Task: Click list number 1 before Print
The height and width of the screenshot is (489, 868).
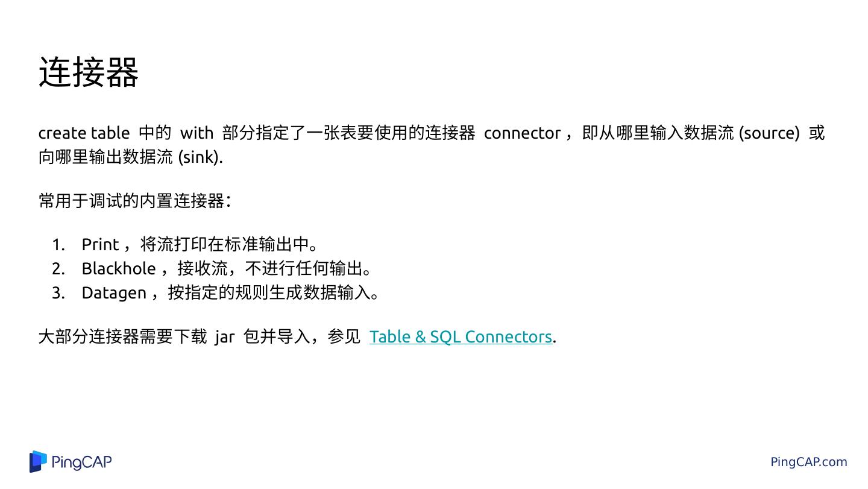Action: coord(58,244)
